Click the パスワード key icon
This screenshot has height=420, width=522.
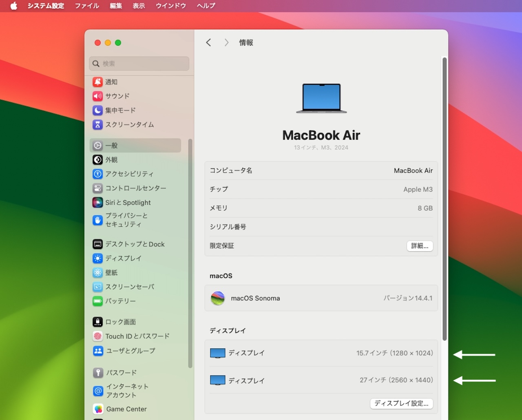click(x=98, y=373)
